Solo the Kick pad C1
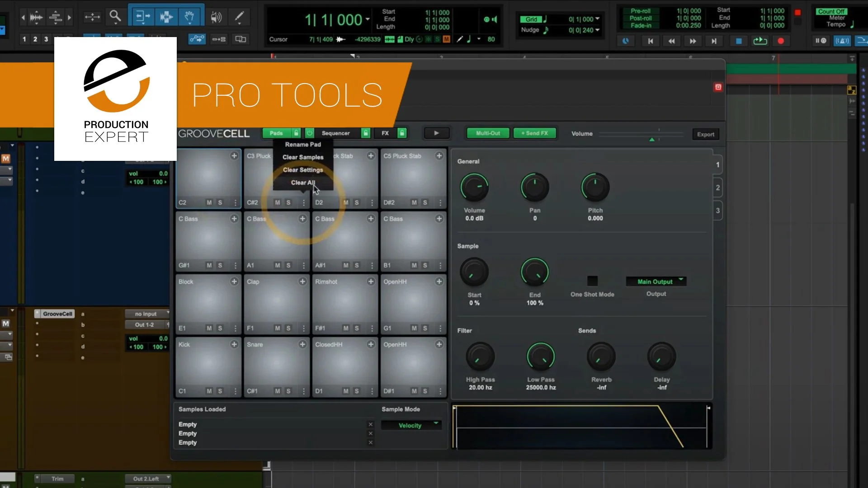 point(220,391)
